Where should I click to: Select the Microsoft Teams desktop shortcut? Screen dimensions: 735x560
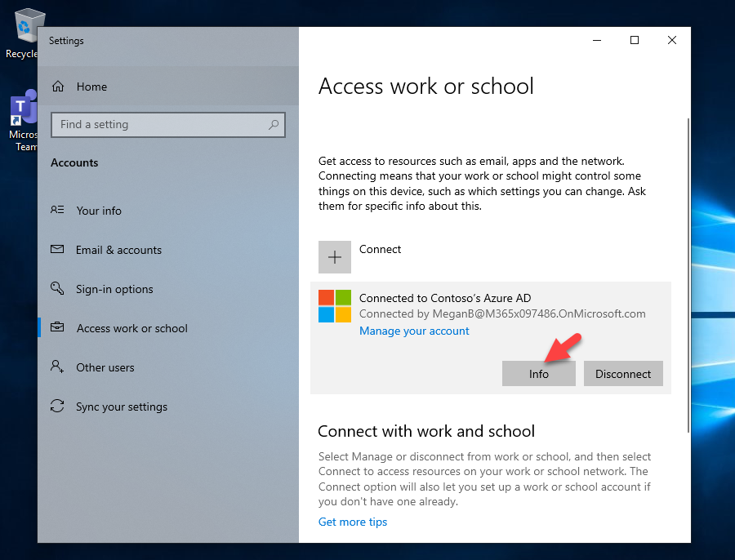pyautogui.click(x=24, y=121)
